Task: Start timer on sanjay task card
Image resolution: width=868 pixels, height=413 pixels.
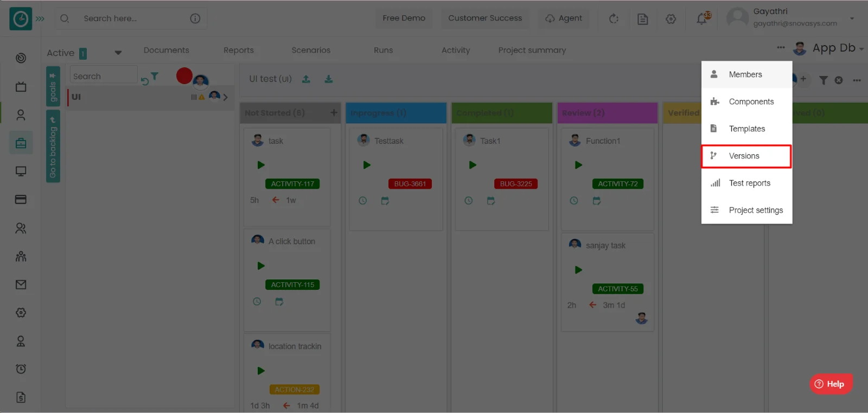Action: point(578,270)
